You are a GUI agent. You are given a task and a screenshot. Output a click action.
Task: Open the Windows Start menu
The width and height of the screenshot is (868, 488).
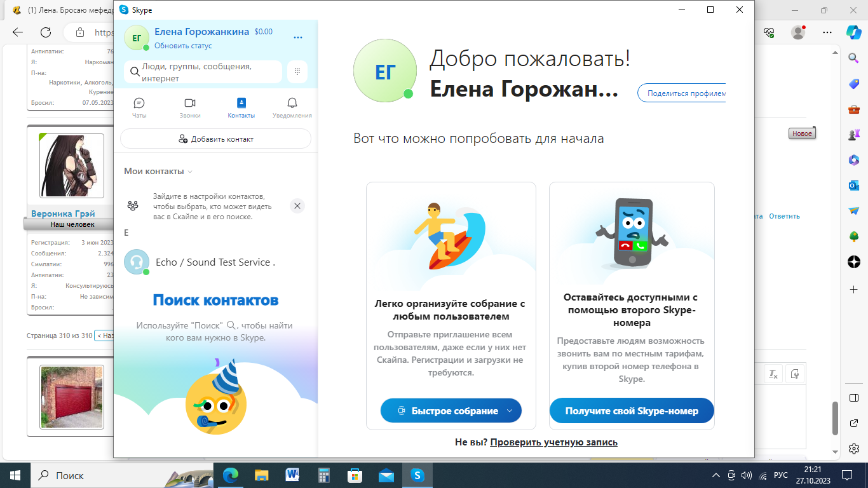tap(15, 475)
